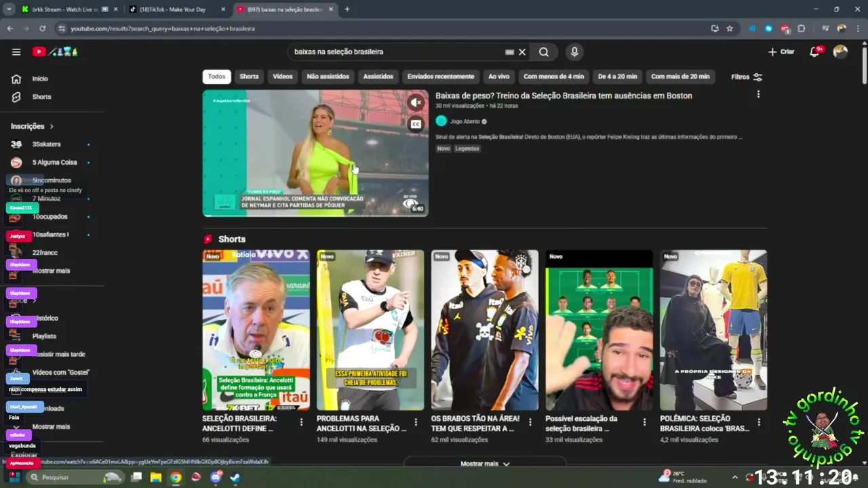Open more options for Baixas de peso video
The height and width of the screenshot is (488, 868).
tap(758, 94)
